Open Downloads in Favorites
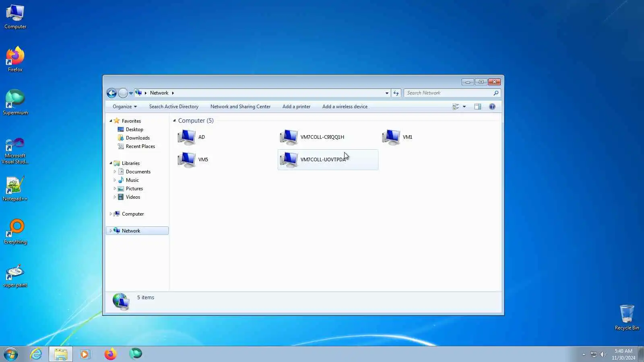 click(138, 138)
